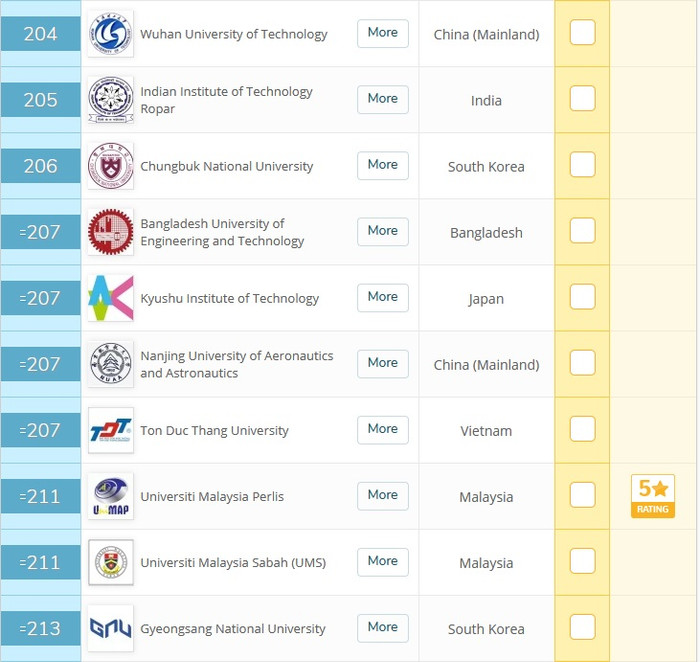Show More for Nanjing University of Aeronautics

(382, 363)
